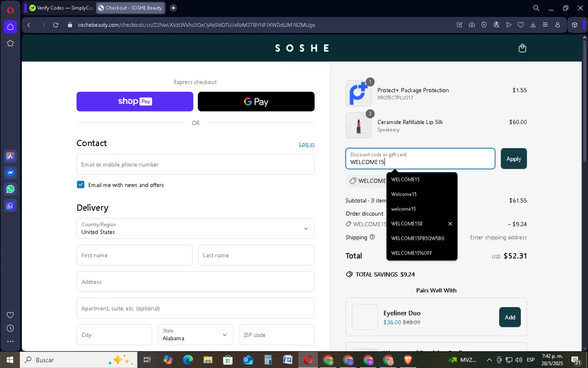
Task: Click the padlock site info icon
Action: [x=70, y=25]
